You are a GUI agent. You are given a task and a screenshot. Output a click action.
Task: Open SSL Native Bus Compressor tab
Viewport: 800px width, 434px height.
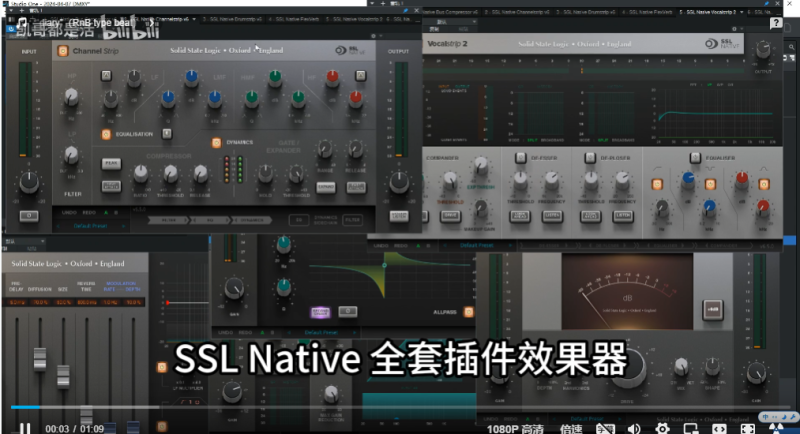pyautogui.click(x=451, y=12)
